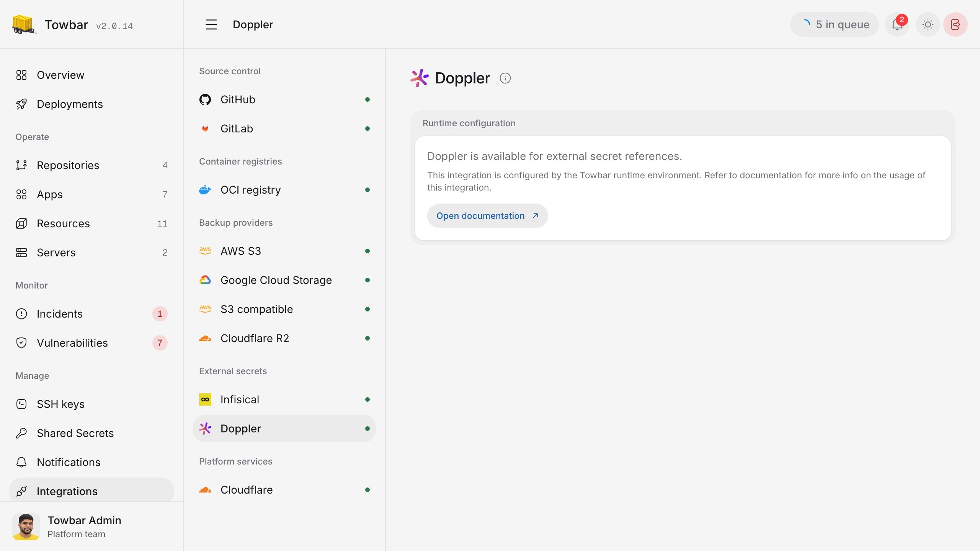
Task: Click the red logout icon
Action: [x=955, y=24]
